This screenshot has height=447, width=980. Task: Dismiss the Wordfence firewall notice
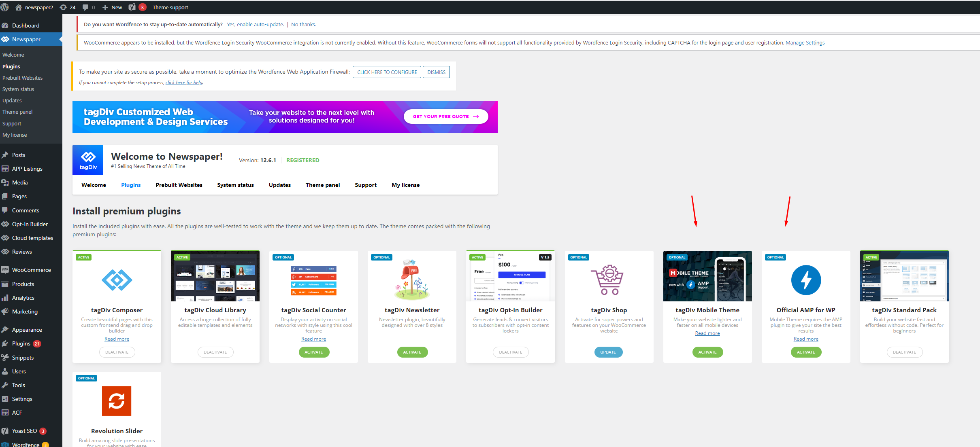tap(436, 72)
